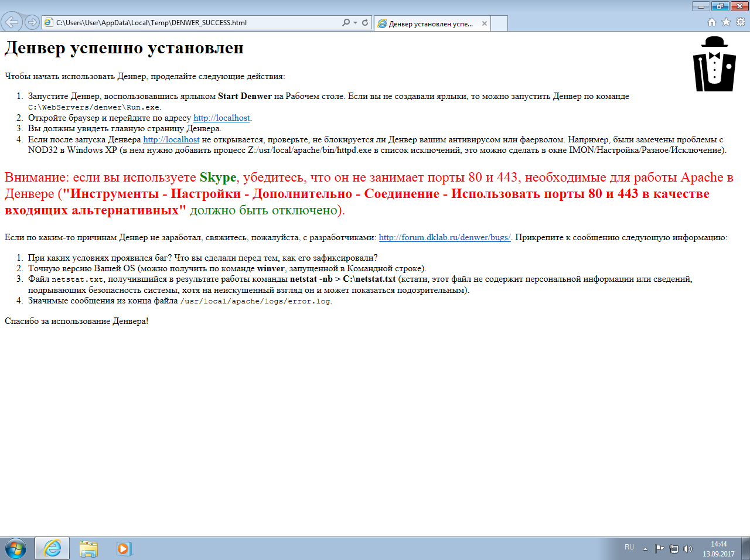Minimize the Internet Explorer window

tap(701, 6)
